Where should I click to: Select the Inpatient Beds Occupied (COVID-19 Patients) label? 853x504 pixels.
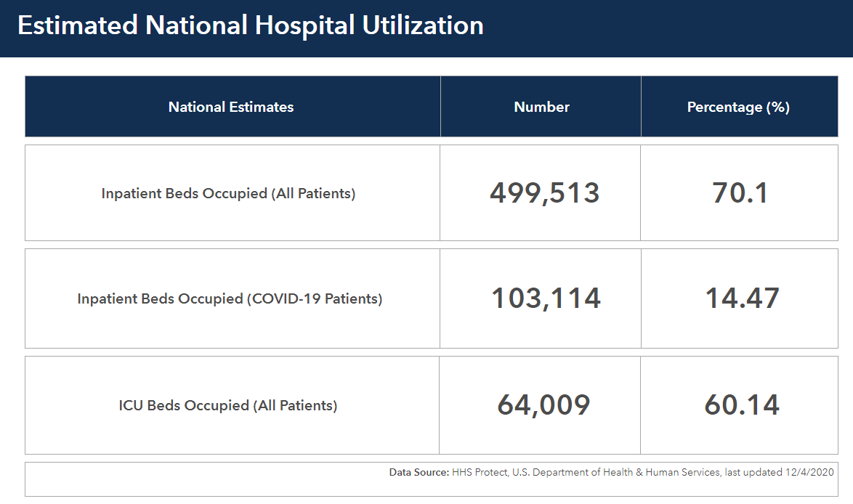point(230,298)
